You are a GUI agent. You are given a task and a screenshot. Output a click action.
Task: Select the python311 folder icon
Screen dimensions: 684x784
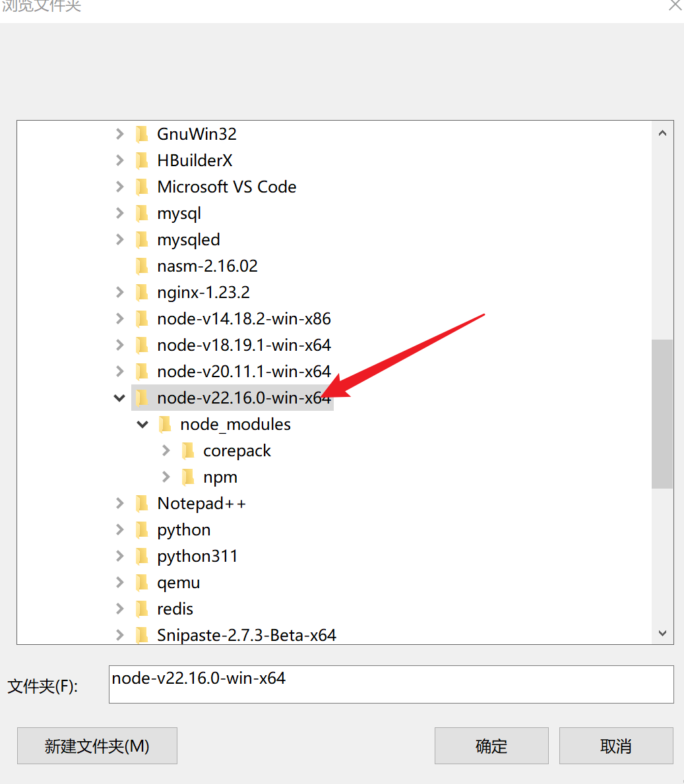click(142, 555)
